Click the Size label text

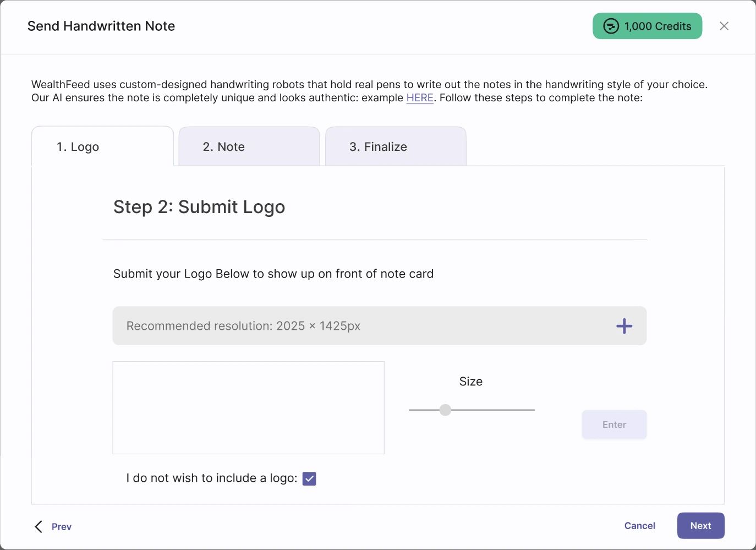tap(471, 382)
